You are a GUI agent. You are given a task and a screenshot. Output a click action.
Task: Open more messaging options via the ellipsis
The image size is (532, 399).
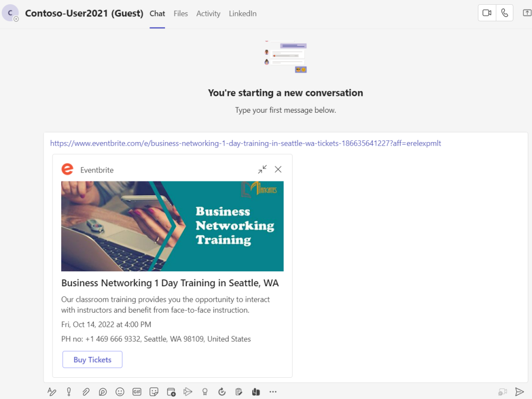click(x=273, y=392)
